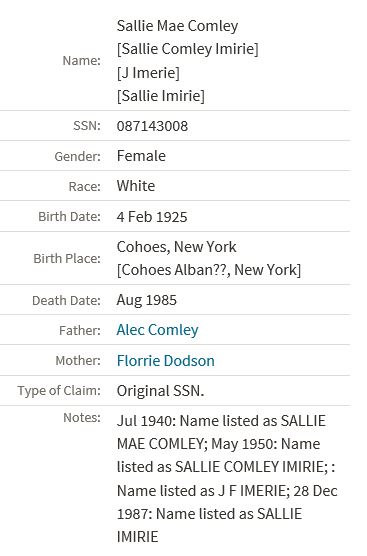Image resolution: width=367 pixels, height=556 pixels.
Task: Click the Name field label
Action: (x=82, y=61)
